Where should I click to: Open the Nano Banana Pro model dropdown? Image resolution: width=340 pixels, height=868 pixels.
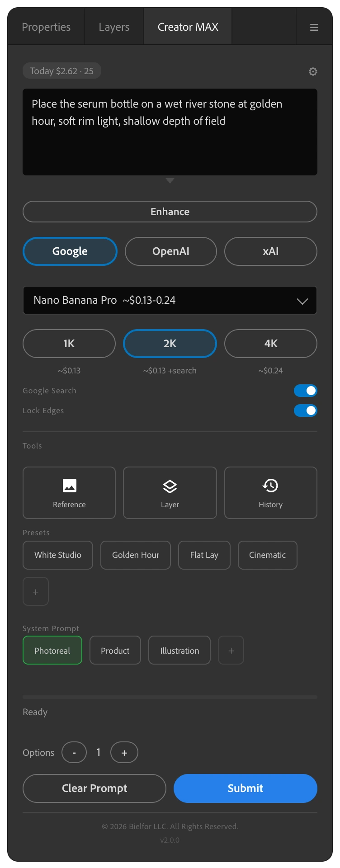tap(170, 300)
